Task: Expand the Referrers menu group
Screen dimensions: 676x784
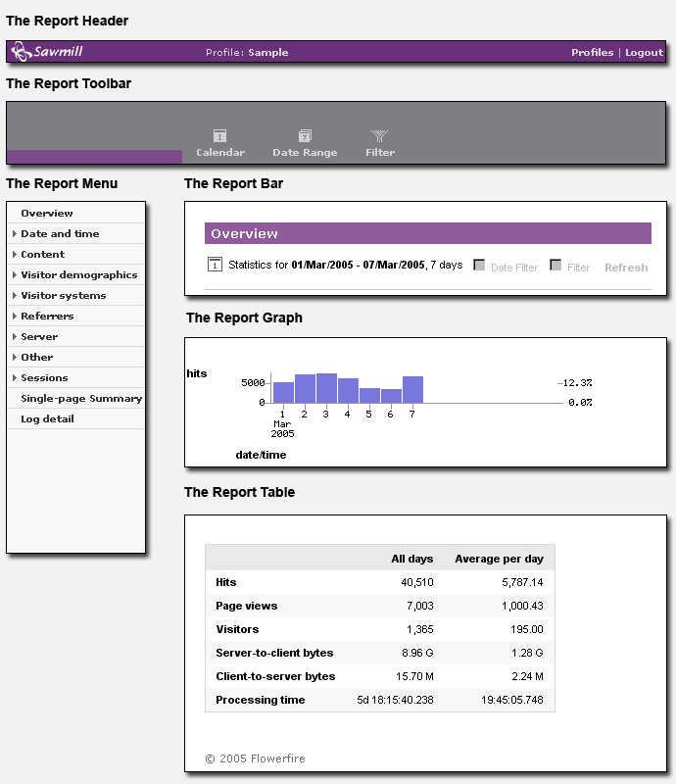Action: tap(47, 317)
